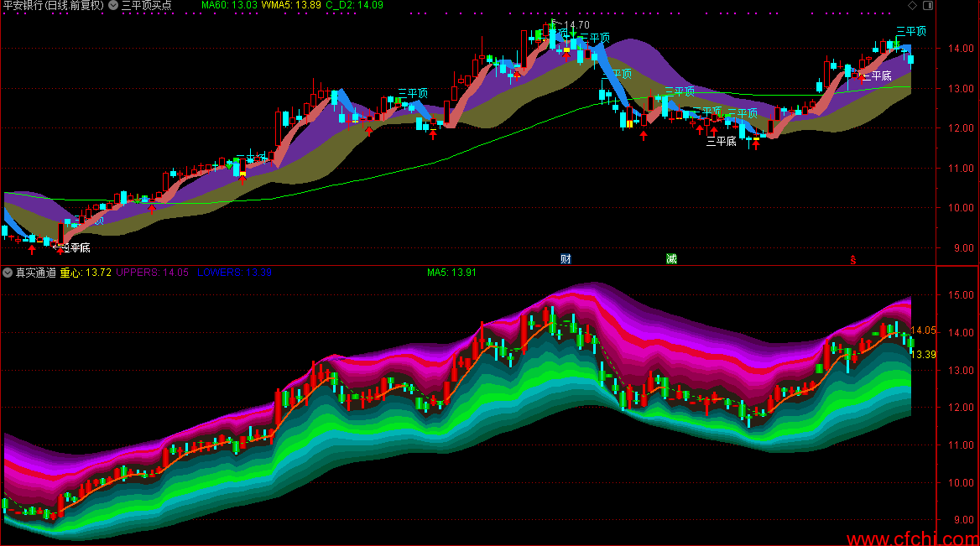The image size is (980, 546).
Task: Click the 三平顶买点 indicator name
Action: pos(146,6)
